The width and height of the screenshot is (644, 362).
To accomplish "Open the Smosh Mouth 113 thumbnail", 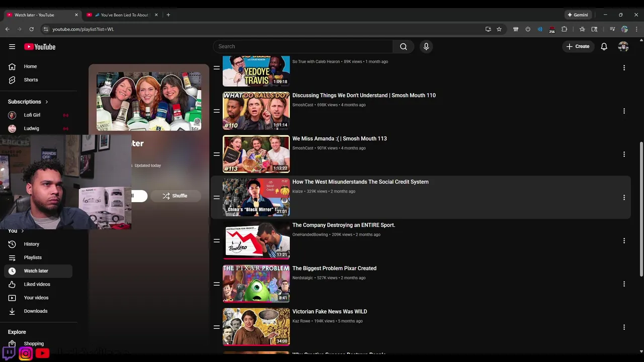I will point(256,154).
